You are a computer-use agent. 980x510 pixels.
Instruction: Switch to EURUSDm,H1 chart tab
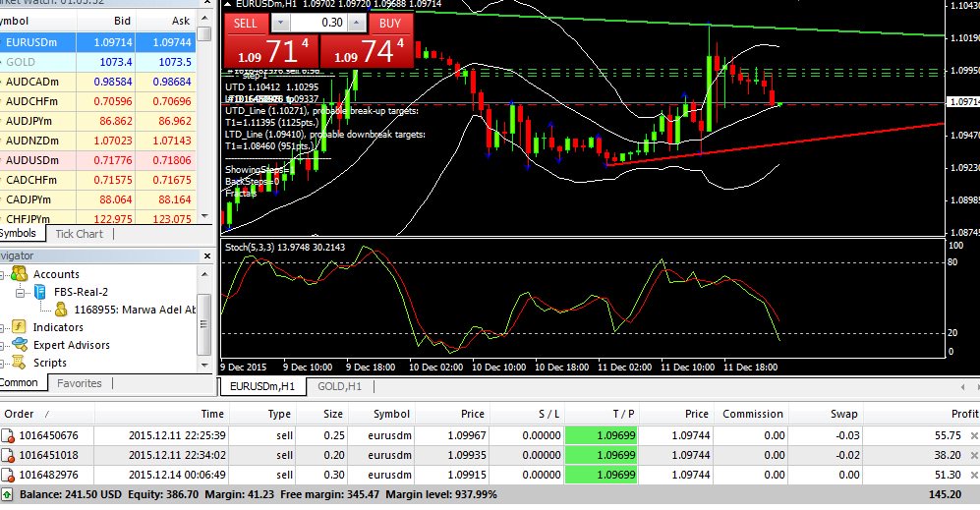(262, 386)
